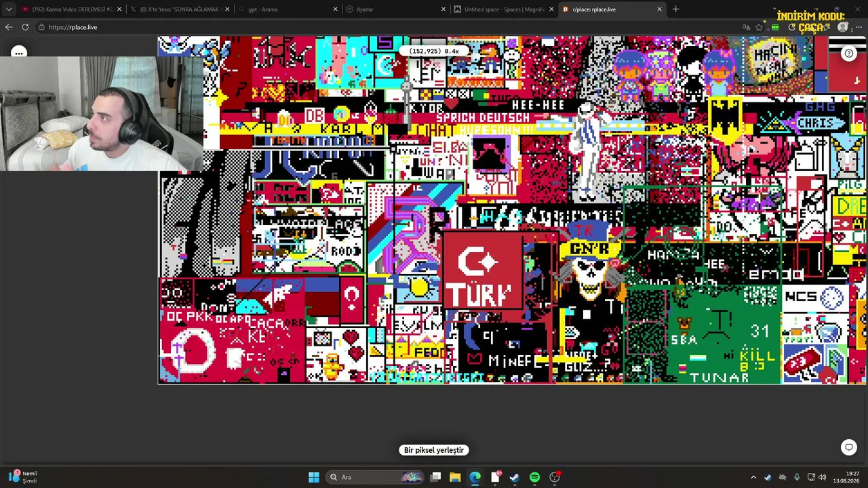The image size is (868, 488).
Task: Switch to the 'Untitled space - Spaces' tab
Action: pos(504,9)
